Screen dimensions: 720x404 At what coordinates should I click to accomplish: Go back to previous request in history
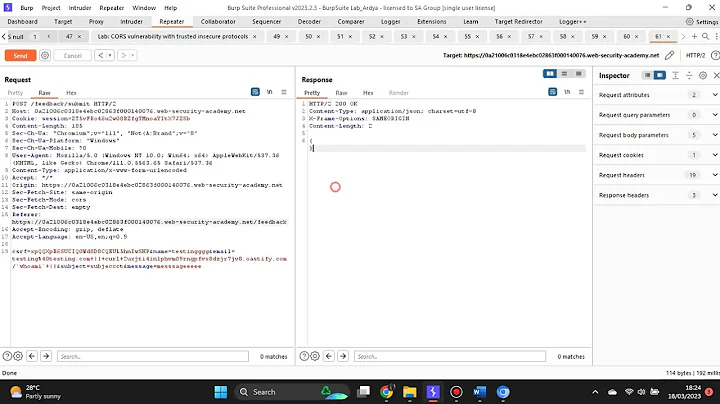click(101, 56)
